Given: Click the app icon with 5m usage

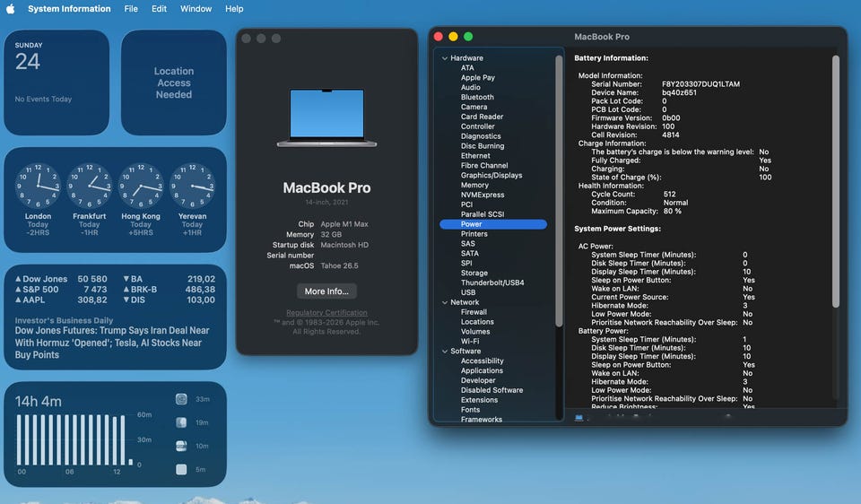Looking at the screenshot, I should click(181, 469).
